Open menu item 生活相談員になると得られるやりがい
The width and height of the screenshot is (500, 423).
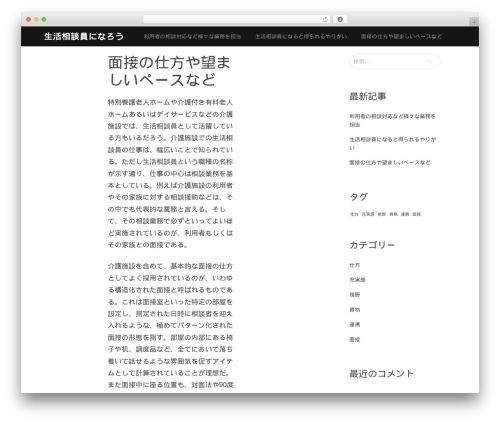point(301,36)
